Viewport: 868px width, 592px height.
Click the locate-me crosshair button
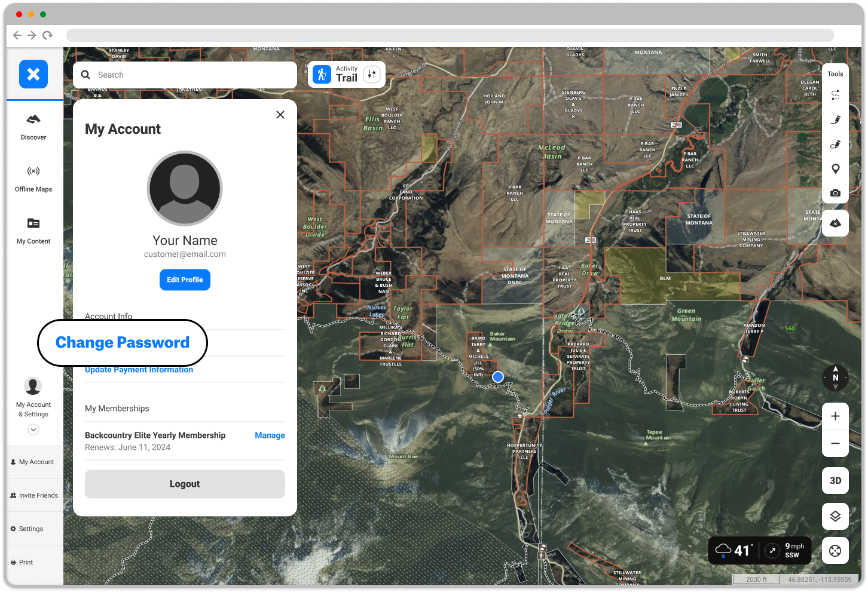836,551
